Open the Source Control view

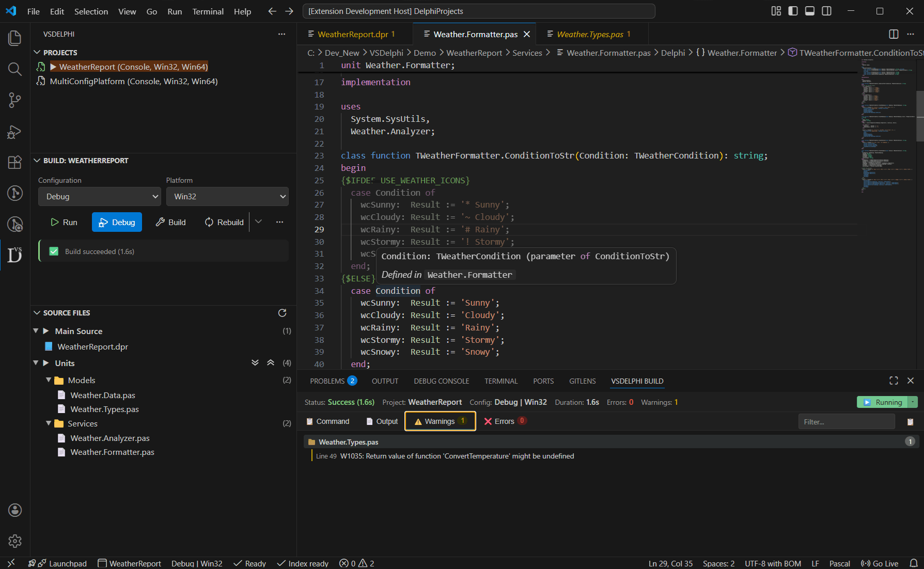14,100
